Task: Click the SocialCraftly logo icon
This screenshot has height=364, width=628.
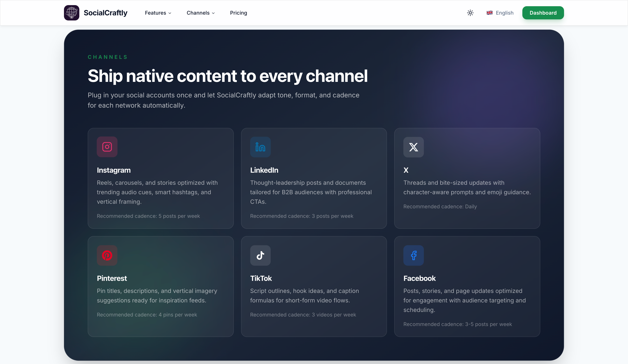Action: point(71,13)
